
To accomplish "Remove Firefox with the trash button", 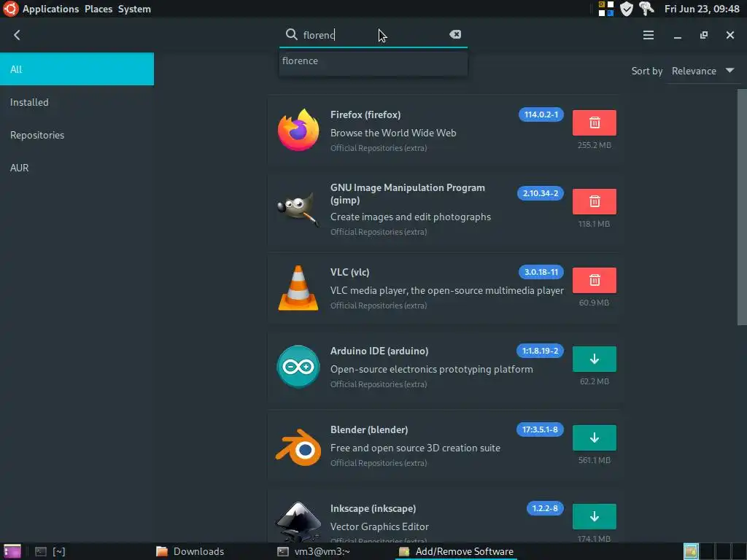I will (594, 122).
